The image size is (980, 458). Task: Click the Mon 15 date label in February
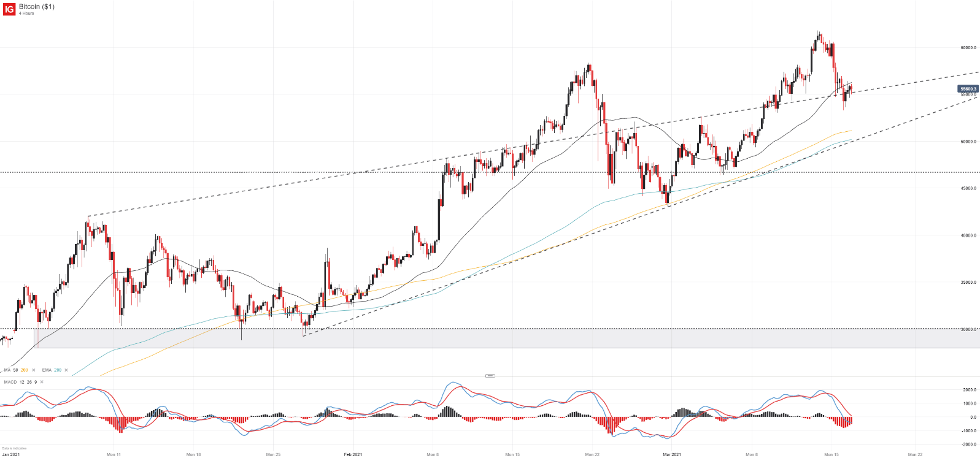512,455
